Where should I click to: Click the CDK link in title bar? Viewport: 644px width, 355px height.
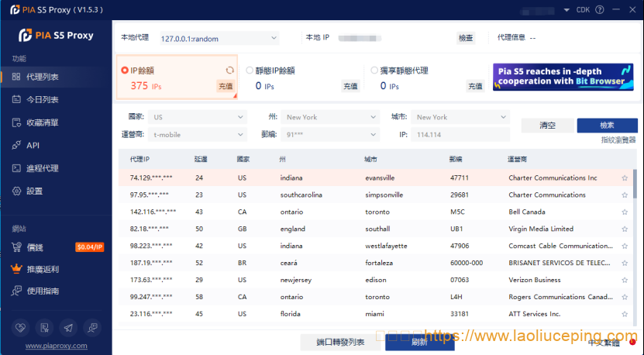583,10
